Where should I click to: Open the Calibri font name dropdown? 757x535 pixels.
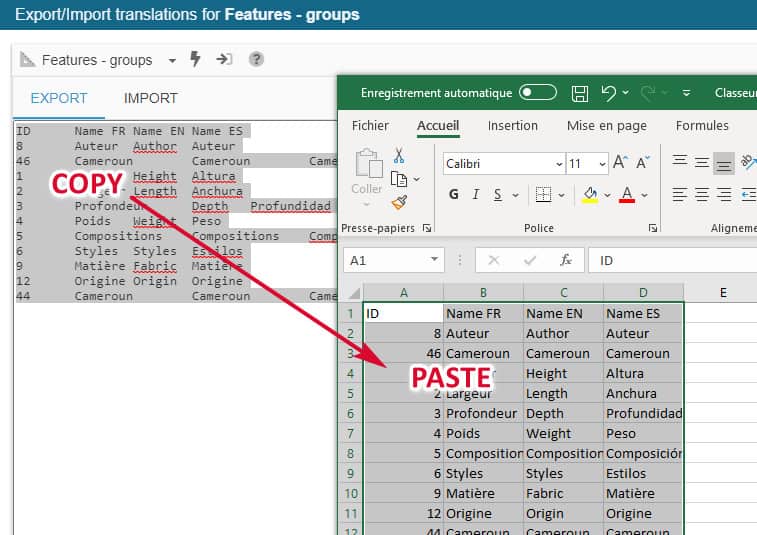[559, 163]
